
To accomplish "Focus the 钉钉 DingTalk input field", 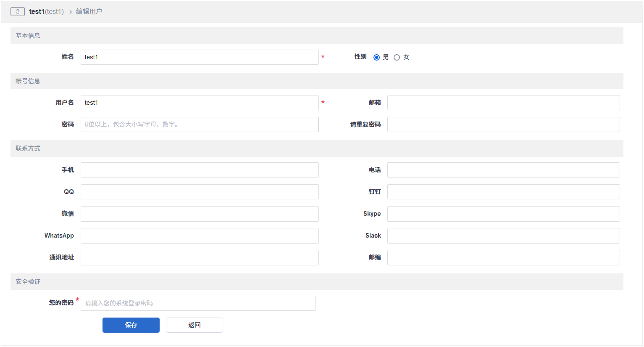I will pos(503,192).
